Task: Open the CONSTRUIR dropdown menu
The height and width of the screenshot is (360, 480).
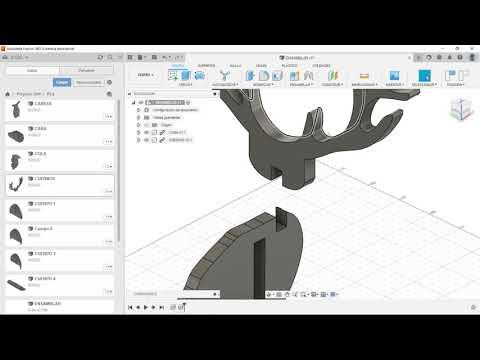Action: coord(332,84)
